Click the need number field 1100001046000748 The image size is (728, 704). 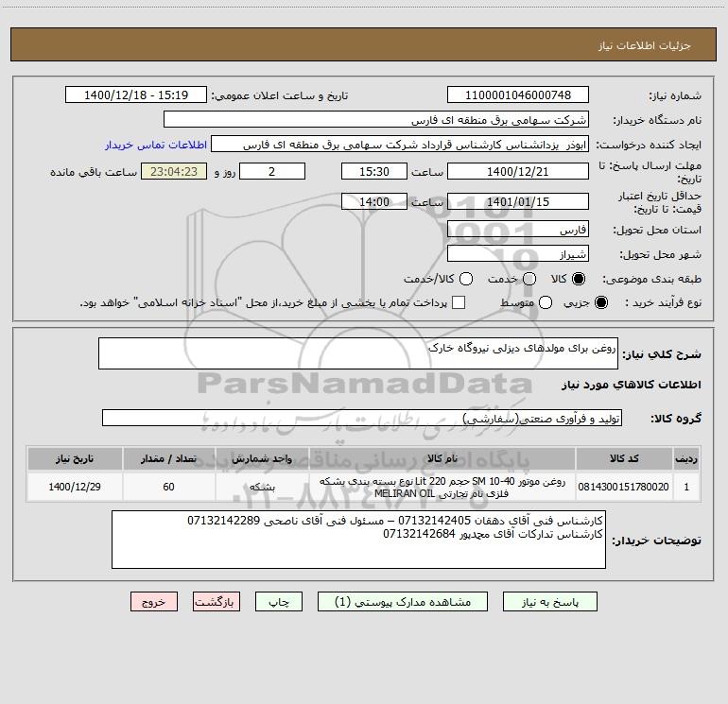518,94
